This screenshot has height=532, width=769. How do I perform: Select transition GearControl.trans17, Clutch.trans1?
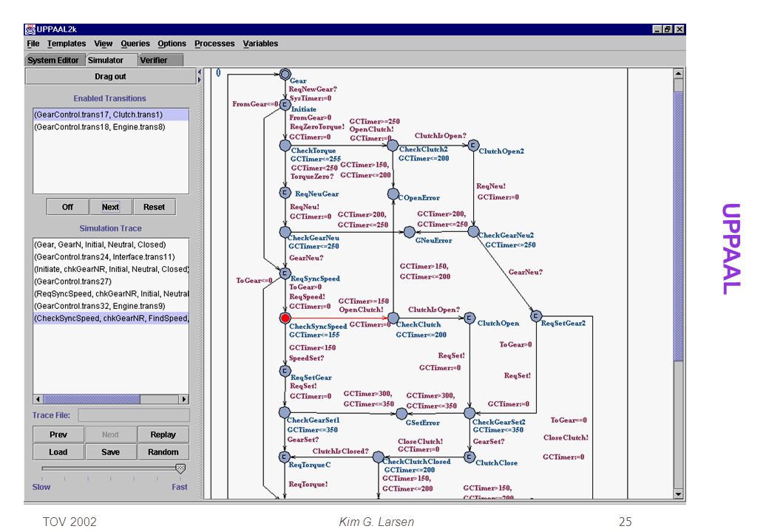coord(110,115)
